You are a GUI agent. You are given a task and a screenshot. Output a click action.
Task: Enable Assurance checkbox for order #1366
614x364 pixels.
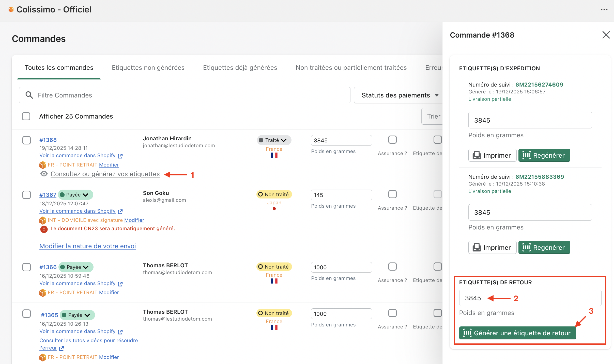[x=392, y=267]
